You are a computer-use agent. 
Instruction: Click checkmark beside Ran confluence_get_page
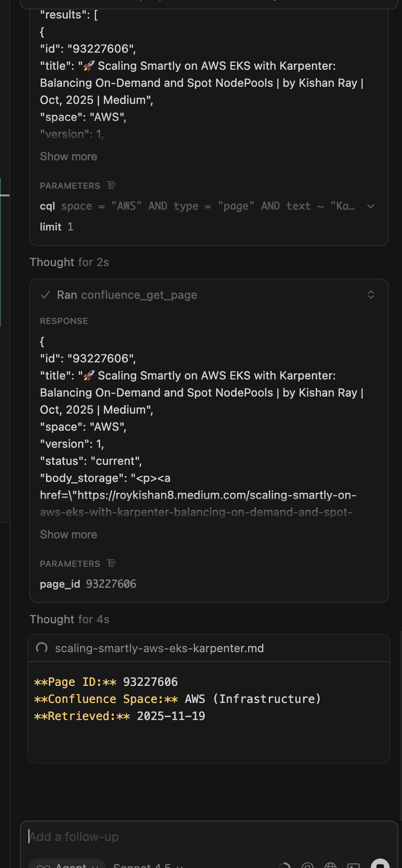click(x=46, y=295)
